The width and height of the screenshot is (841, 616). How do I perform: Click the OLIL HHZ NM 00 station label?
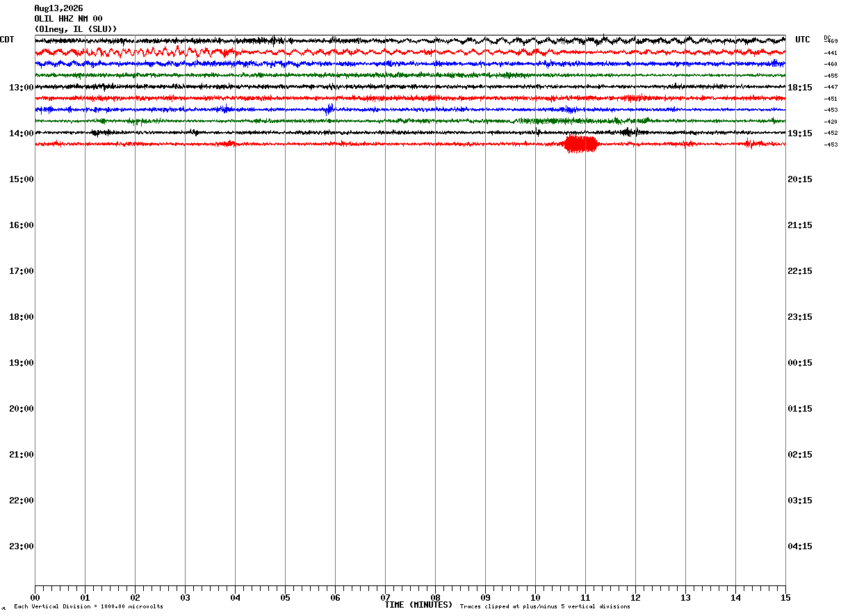tap(68, 19)
